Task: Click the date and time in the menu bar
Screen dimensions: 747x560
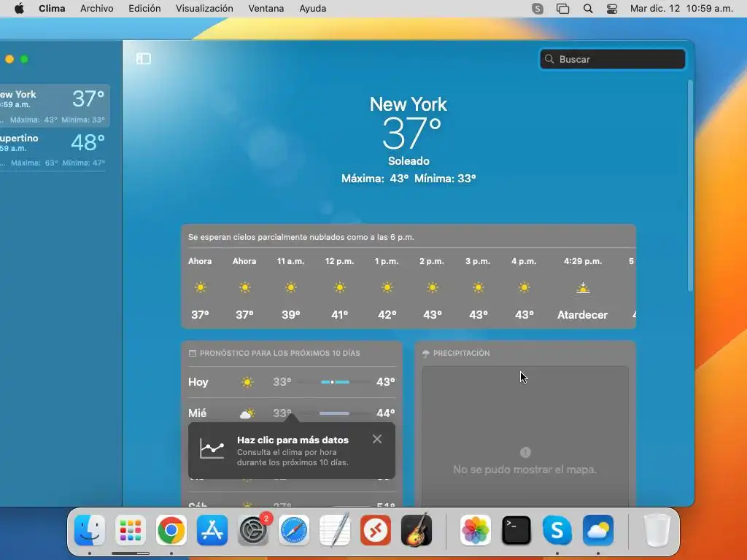Action: tap(681, 9)
